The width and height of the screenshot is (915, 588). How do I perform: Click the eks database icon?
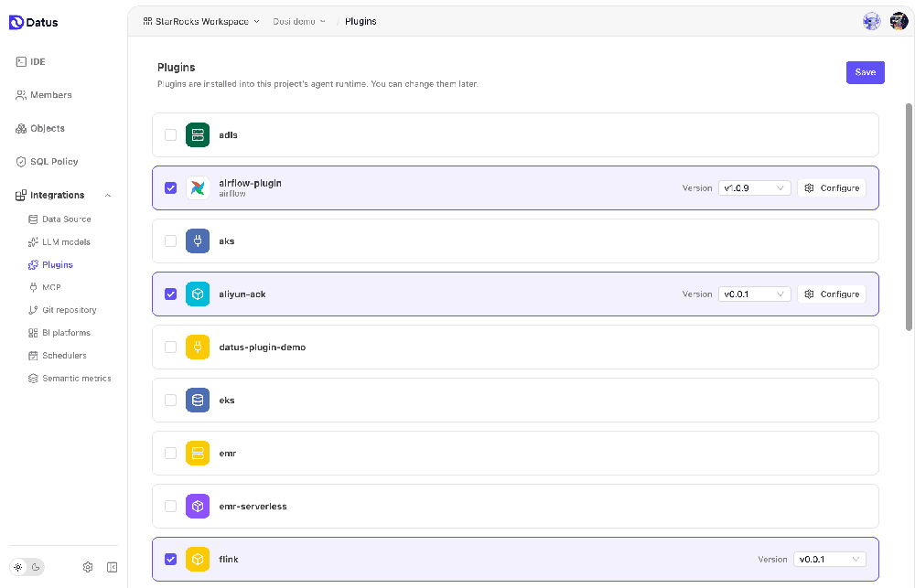click(198, 401)
